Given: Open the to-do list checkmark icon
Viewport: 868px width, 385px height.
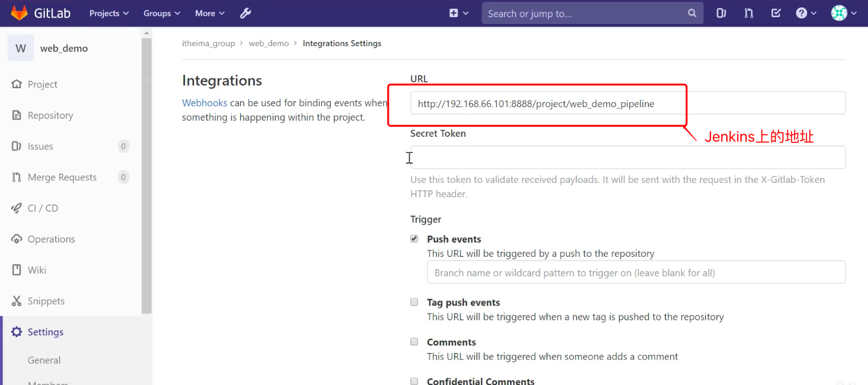Looking at the screenshot, I should [x=776, y=13].
